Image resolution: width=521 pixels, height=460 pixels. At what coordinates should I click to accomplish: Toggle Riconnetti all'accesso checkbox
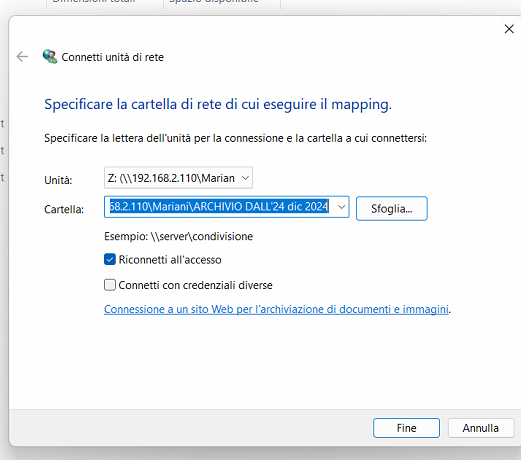coord(110,259)
